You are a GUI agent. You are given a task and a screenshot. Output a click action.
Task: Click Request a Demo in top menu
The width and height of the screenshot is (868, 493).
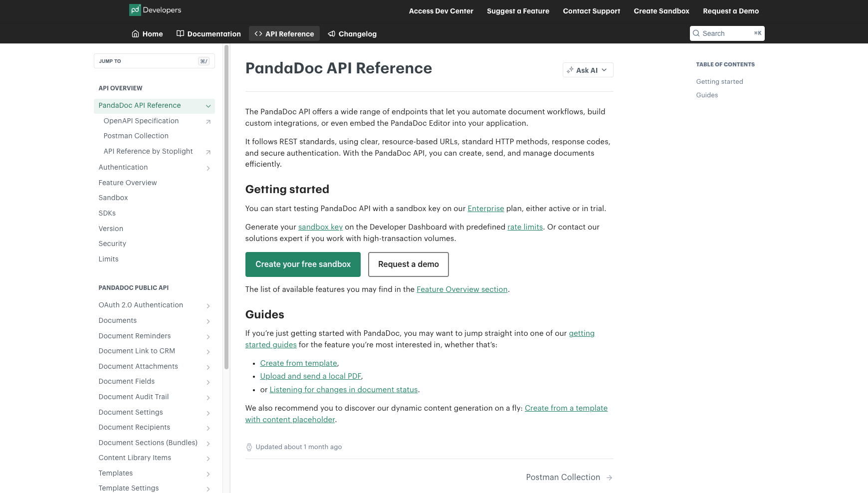731,11
